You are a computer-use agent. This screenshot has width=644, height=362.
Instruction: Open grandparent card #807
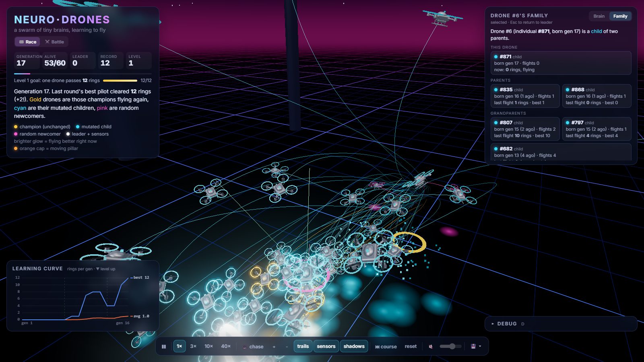(x=525, y=129)
